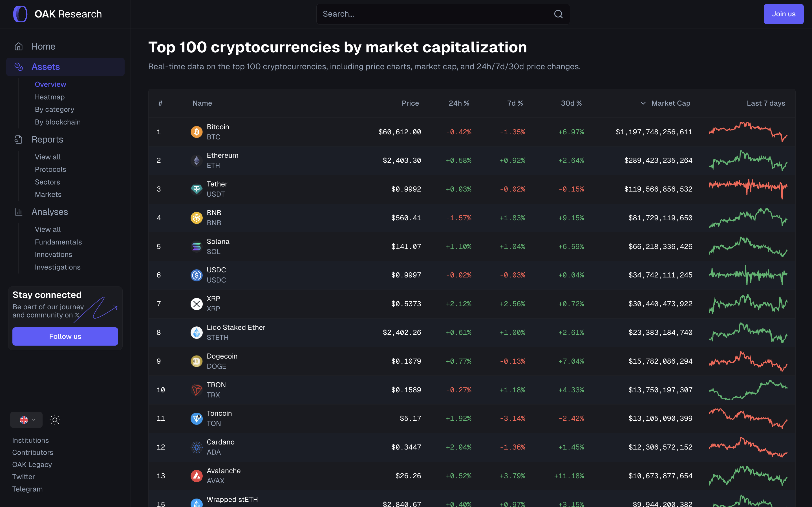Click the Dogecoin coin icon
Screen dimensions: 812x507
197,361
